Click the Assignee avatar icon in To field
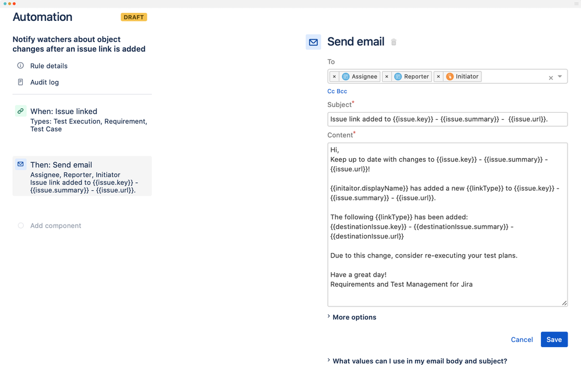581x392 pixels. tap(346, 77)
